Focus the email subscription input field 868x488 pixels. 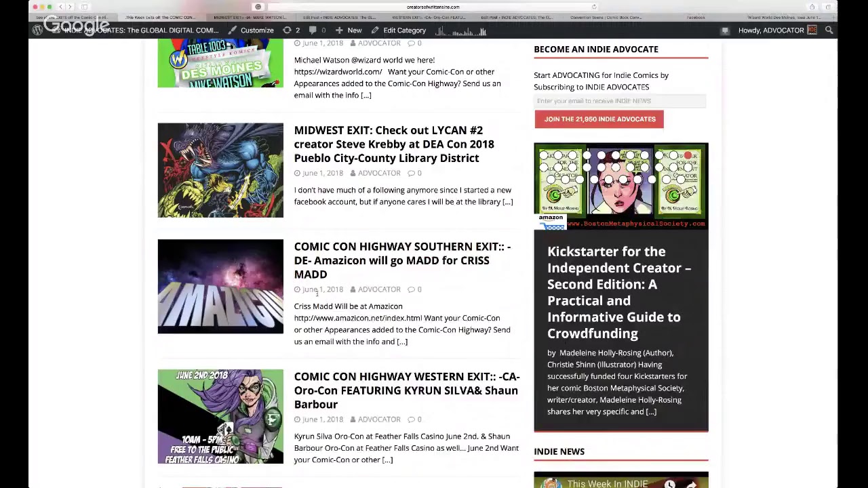point(620,101)
